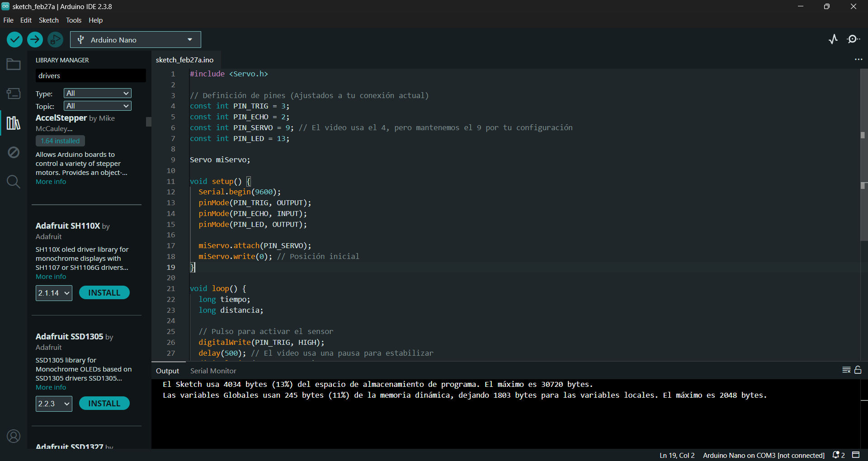
Task: Click the editor vertical scrollbar thumb
Action: pyautogui.click(x=863, y=154)
